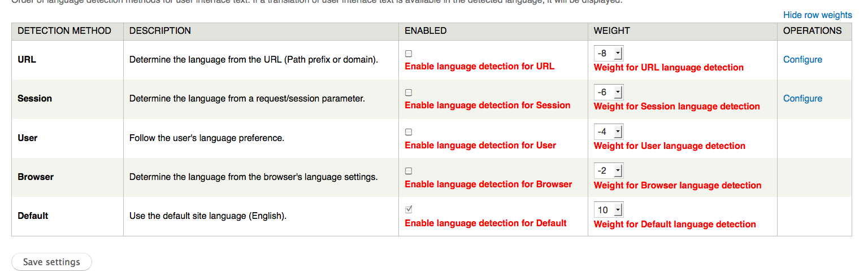The width and height of the screenshot is (868, 277).
Task: Expand the User weight dropdown
Action: click(608, 132)
